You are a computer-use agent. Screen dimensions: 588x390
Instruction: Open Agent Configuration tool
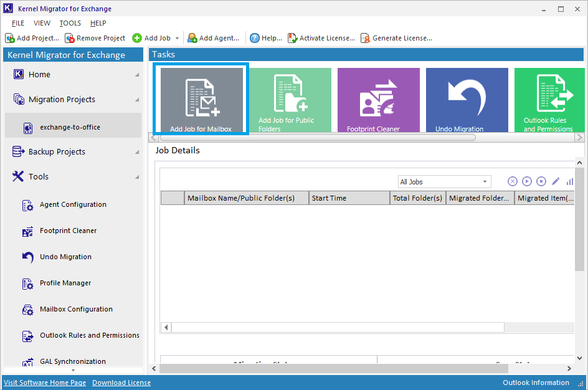click(73, 205)
